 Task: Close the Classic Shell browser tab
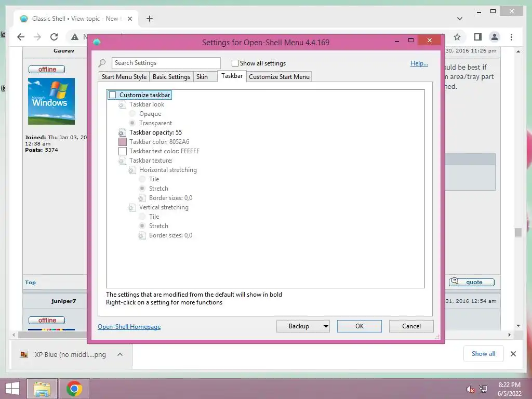coord(129,19)
